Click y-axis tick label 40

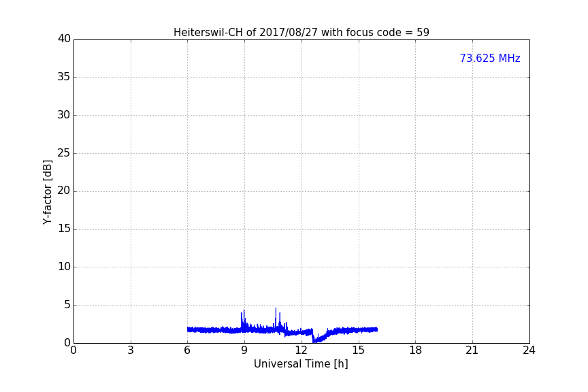click(64, 39)
